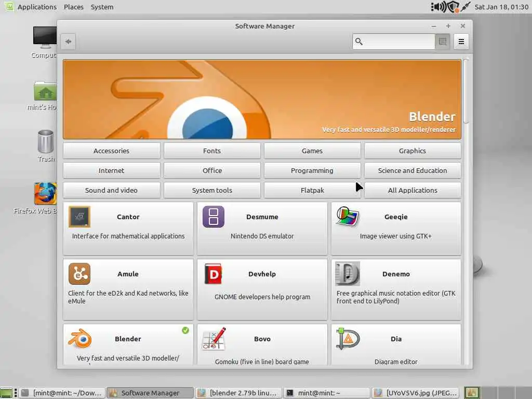532x399 pixels.
Task: Click the clock showing Sat Jan 18, 01:30
Action: click(x=501, y=7)
